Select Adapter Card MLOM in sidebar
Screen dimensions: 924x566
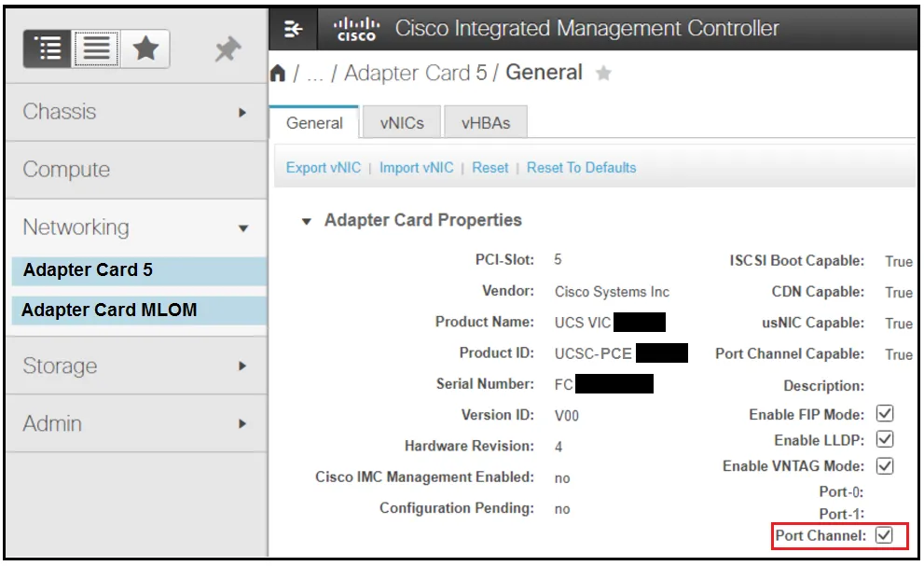coord(139,311)
